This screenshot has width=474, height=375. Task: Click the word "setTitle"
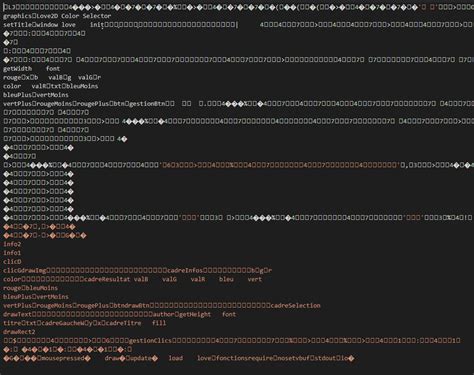17,25
